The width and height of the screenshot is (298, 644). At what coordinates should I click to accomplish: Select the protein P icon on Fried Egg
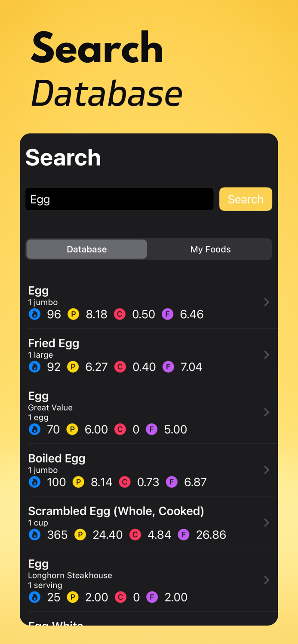pyautogui.click(x=73, y=367)
